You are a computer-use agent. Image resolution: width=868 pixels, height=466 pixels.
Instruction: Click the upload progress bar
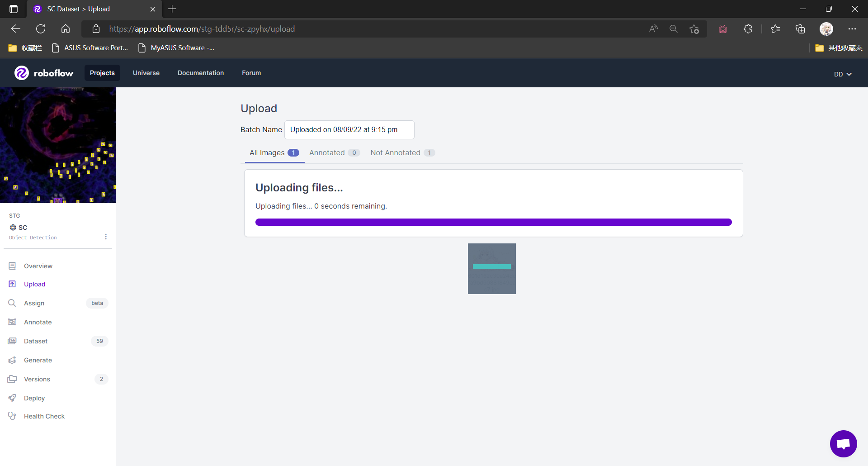pos(493,222)
